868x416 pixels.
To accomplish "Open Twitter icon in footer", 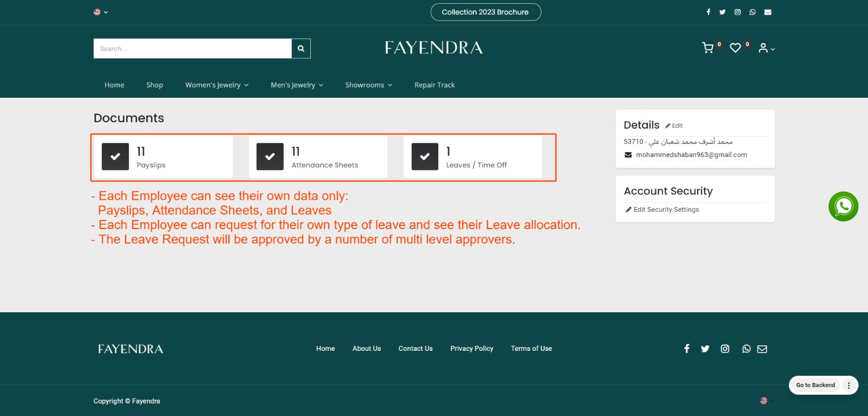I will [x=705, y=349].
